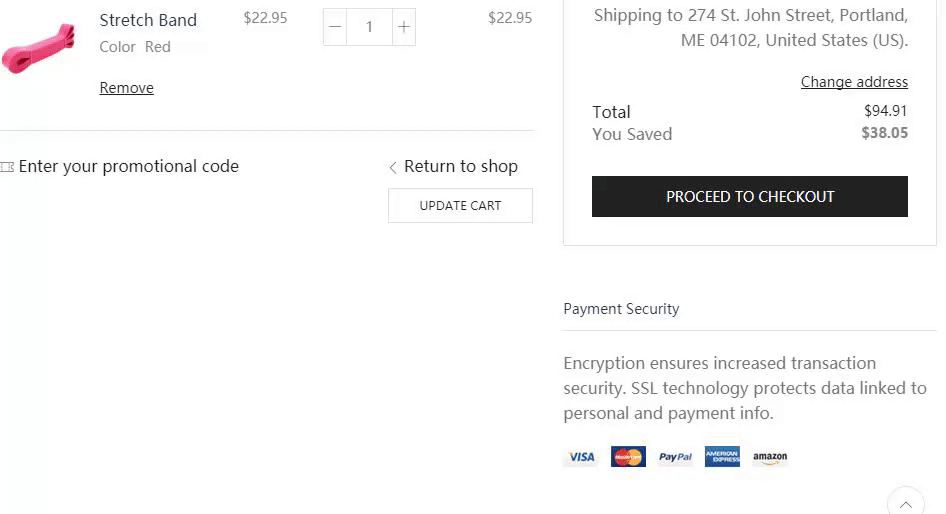Click the Amazon payment icon
This screenshot has height=514, width=946.
click(x=770, y=457)
